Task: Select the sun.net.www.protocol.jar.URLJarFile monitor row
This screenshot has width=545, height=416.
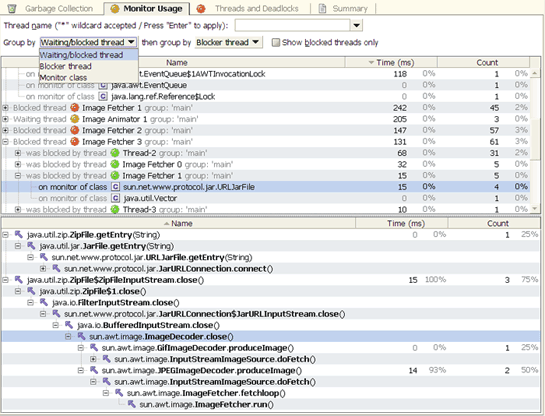Action: point(266,187)
